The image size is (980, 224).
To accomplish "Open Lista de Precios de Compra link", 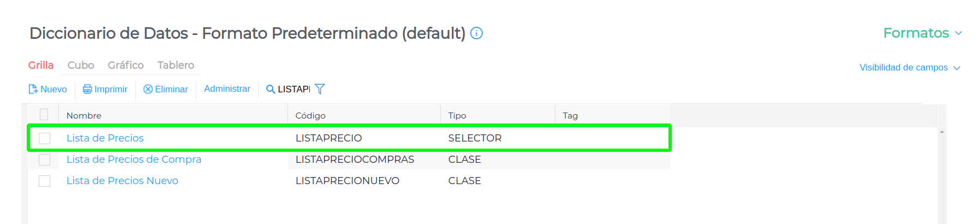I will [134, 160].
